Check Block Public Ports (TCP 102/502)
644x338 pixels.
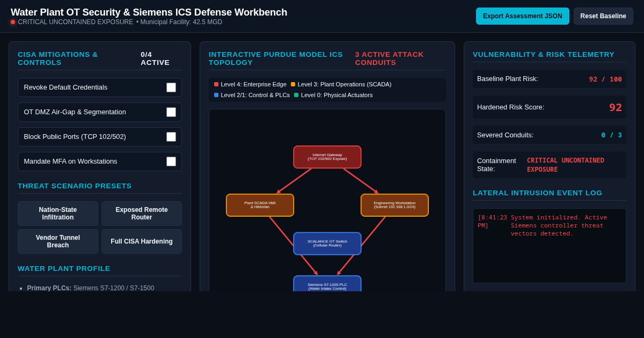pyautogui.click(x=171, y=137)
